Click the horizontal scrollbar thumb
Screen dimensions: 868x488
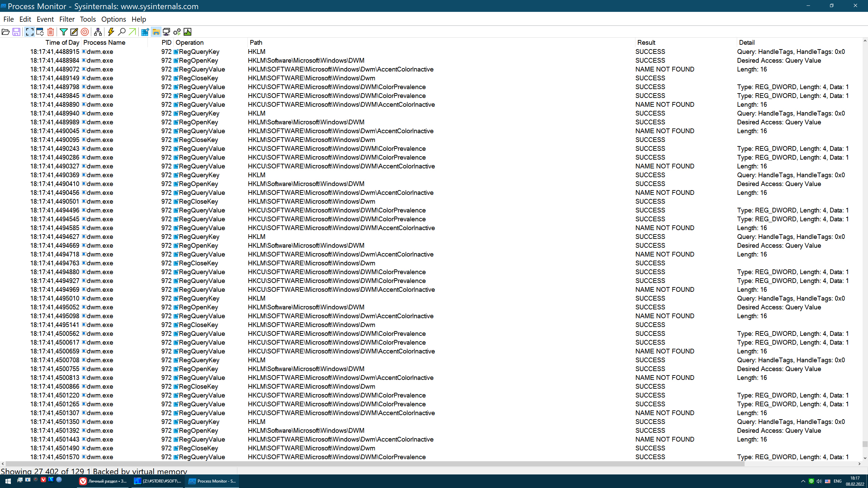point(373,464)
